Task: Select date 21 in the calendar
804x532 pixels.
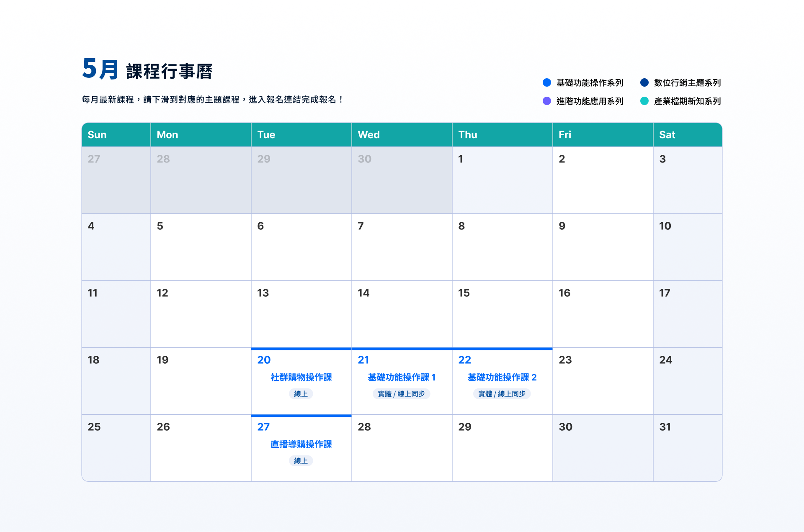Action: coord(363,360)
